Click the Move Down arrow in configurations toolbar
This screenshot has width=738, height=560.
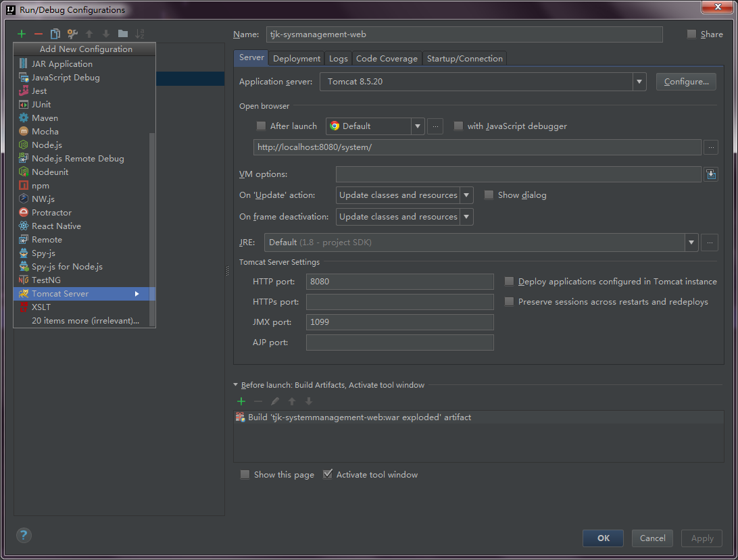point(106,34)
